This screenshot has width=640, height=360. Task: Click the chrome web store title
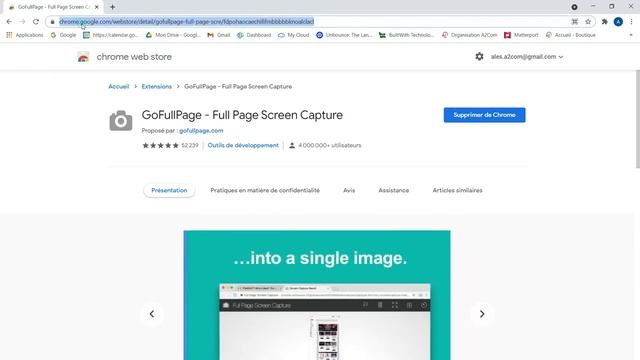tap(134, 57)
